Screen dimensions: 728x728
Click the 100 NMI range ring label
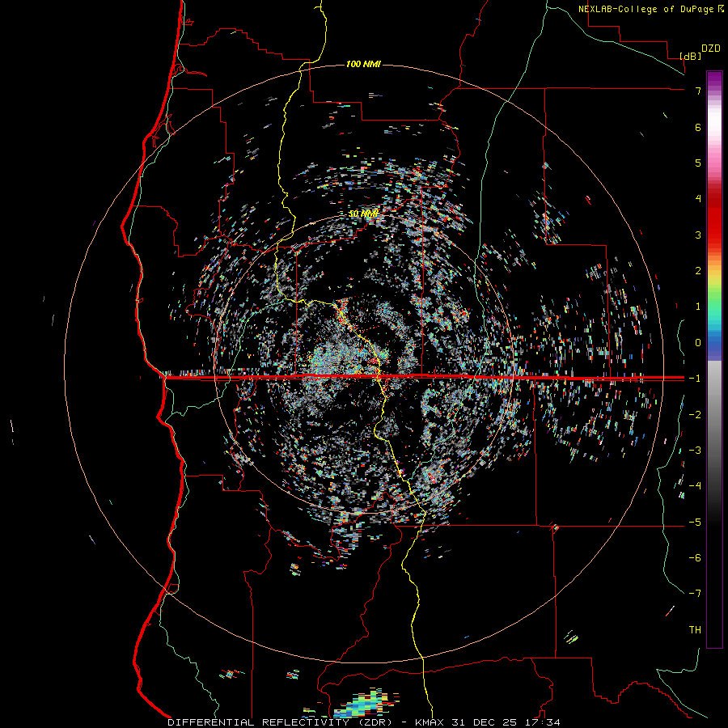pos(363,64)
